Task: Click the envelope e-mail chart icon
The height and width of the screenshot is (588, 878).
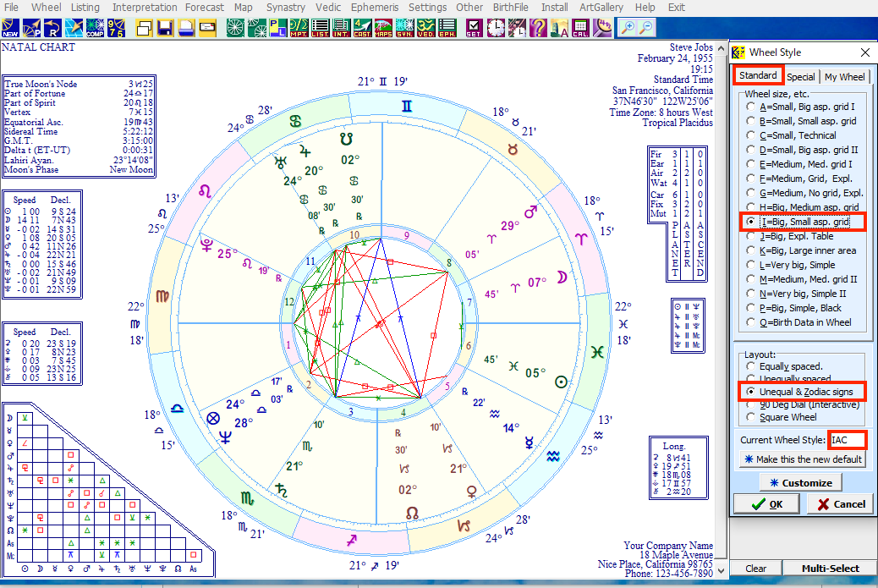Action: (208, 28)
